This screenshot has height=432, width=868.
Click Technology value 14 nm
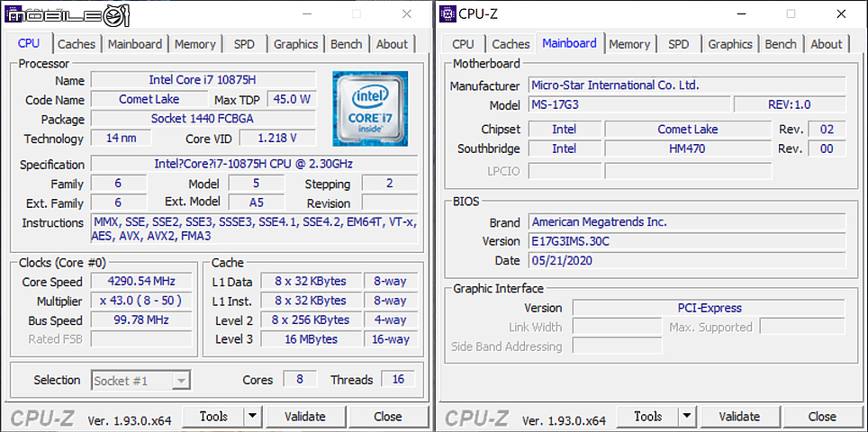click(121, 139)
